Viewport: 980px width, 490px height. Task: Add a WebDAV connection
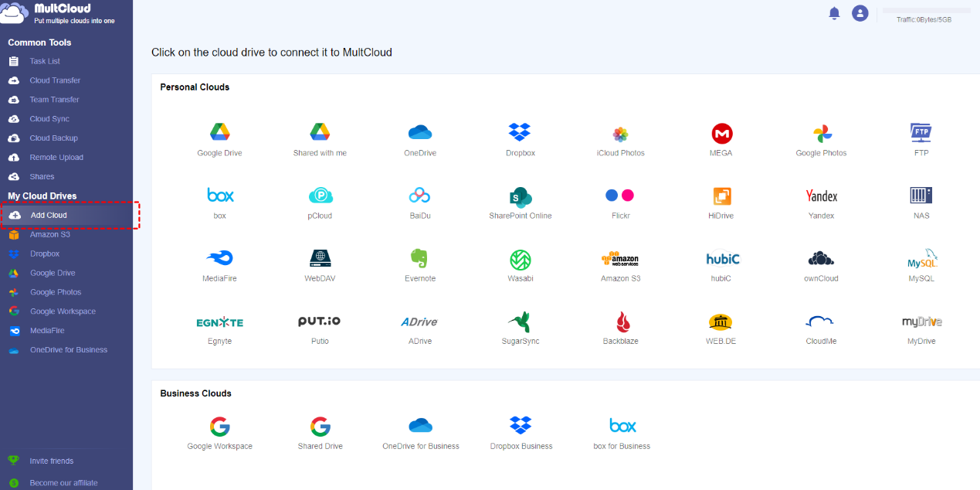point(320,265)
